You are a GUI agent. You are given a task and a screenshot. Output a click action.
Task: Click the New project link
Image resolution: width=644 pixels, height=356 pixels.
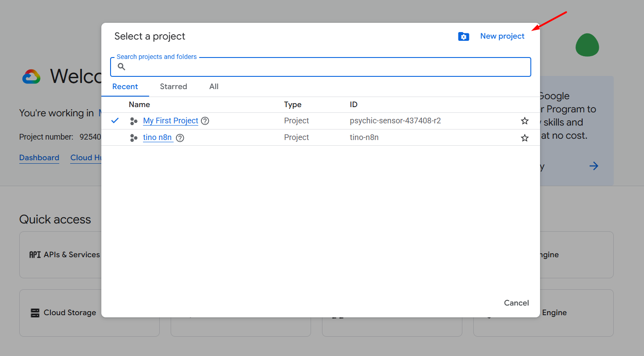[x=502, y=36]
